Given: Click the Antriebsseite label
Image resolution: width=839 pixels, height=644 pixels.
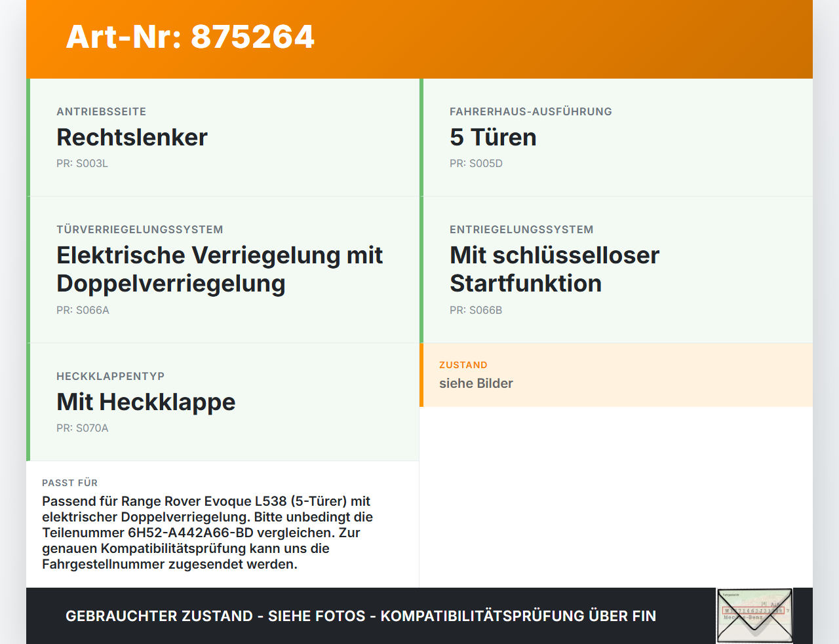Looking at the screenshot, I should [x=102, y=111].
